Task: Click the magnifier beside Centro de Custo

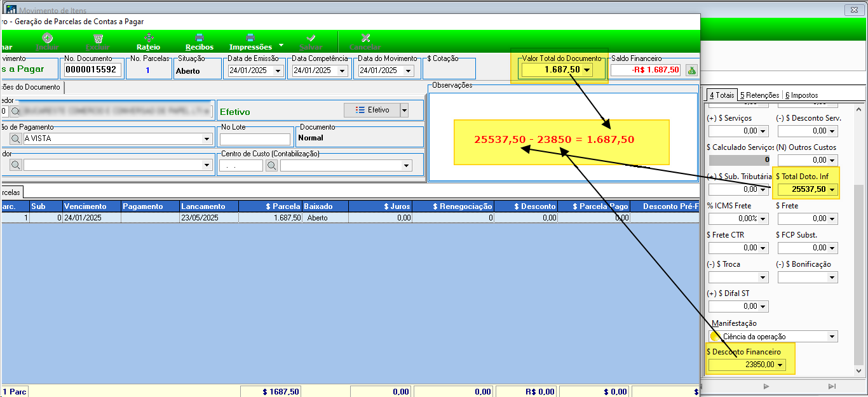Action: point(271,165)
